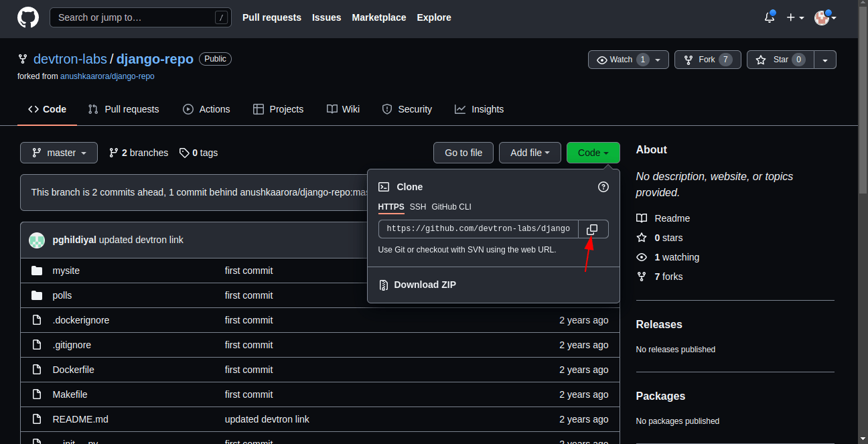This screenshot has height=444, width=868.
Task: Open the Clone help question mark
Action: tap(603, 187)
